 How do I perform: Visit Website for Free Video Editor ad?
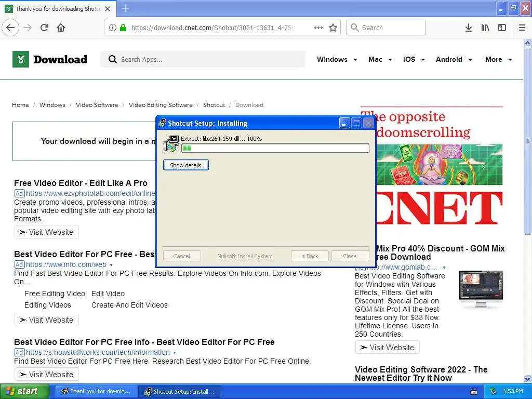tap(47, 232)
